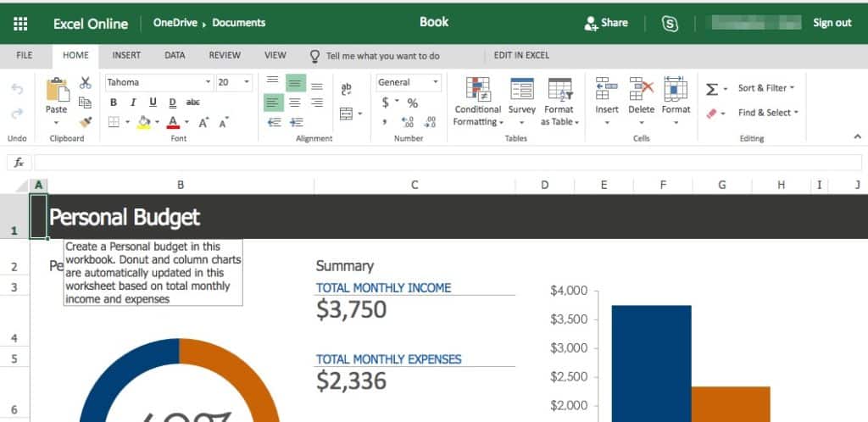This screenshot has width=868, height=422.
Task: Open Format as Table menu
Action: [x=559, y=102]
